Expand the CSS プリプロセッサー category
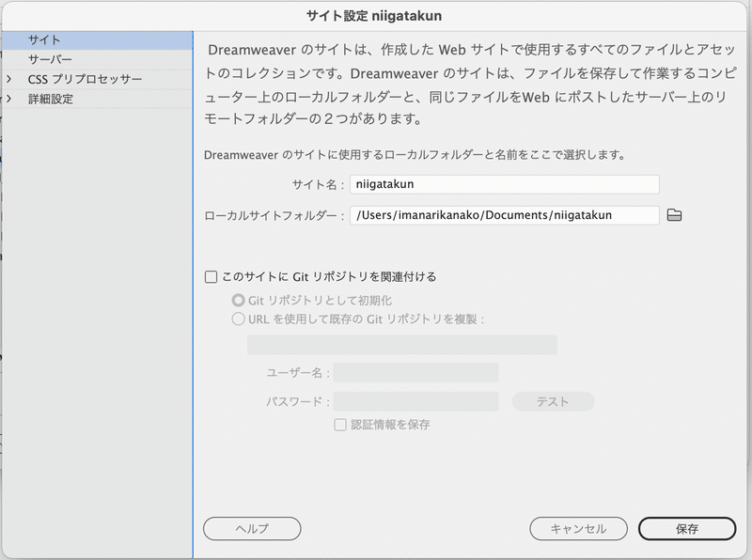The width and height of the screenshot is (752, 560). (x=8, y=79)
